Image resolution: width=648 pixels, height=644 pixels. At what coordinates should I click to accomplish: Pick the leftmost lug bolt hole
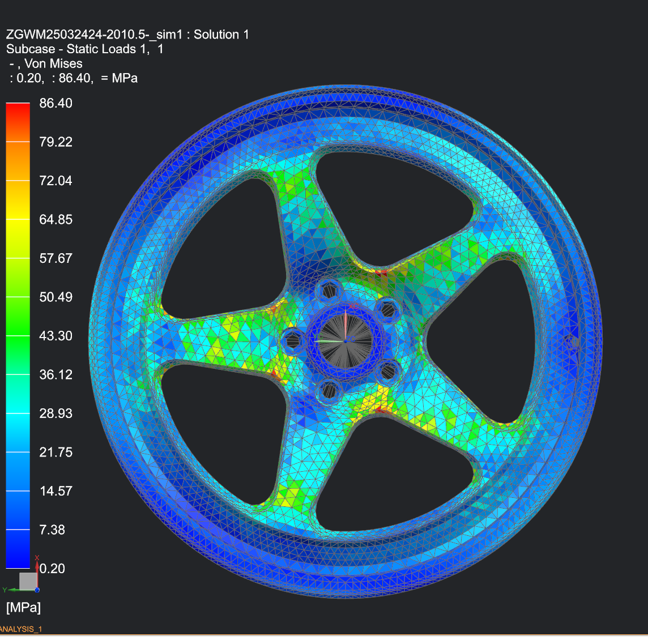coord(293,341)
